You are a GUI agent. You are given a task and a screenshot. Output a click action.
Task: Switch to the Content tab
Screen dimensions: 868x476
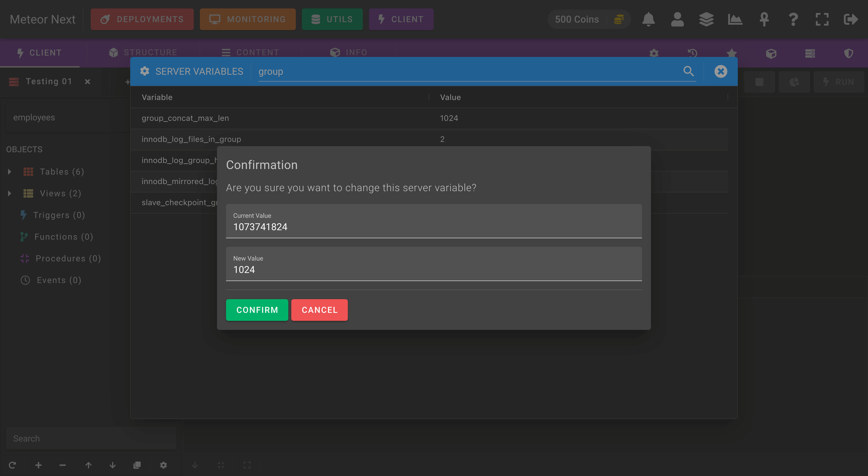tap(250, 53)
